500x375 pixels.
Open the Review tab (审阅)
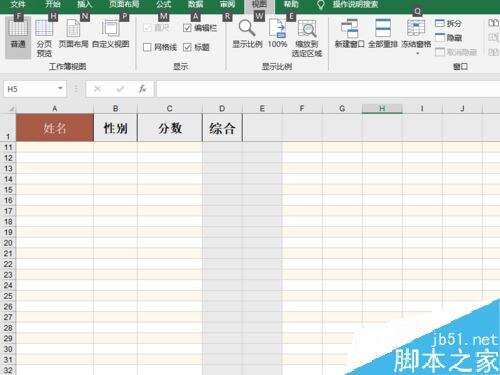(x=227, y=4)
